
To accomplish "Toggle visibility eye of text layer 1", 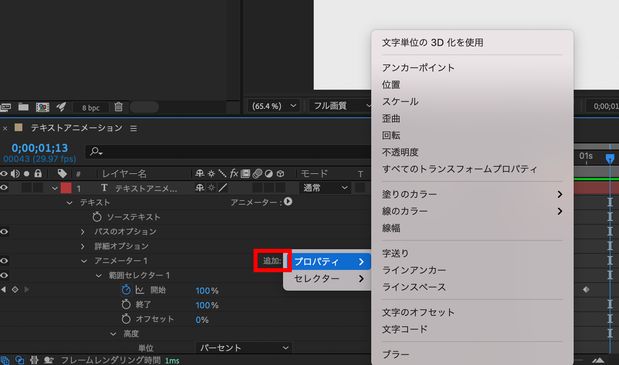I will [4, 187].
